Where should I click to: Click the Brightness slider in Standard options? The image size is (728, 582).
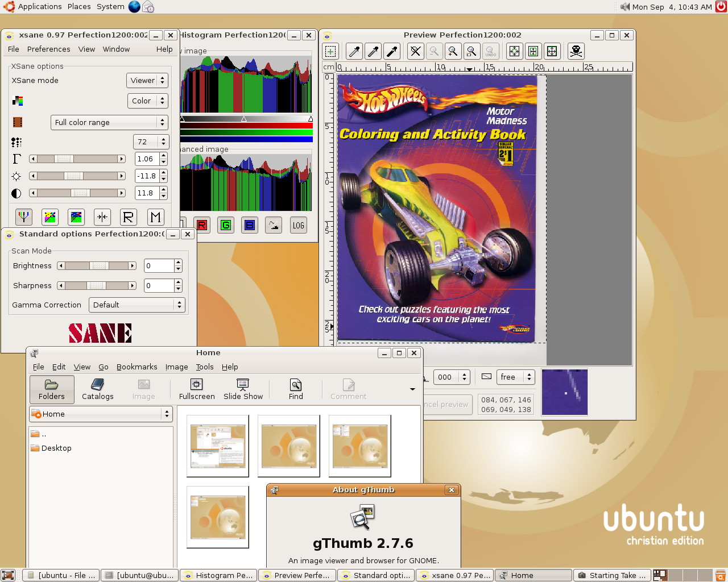pos(97,265)
